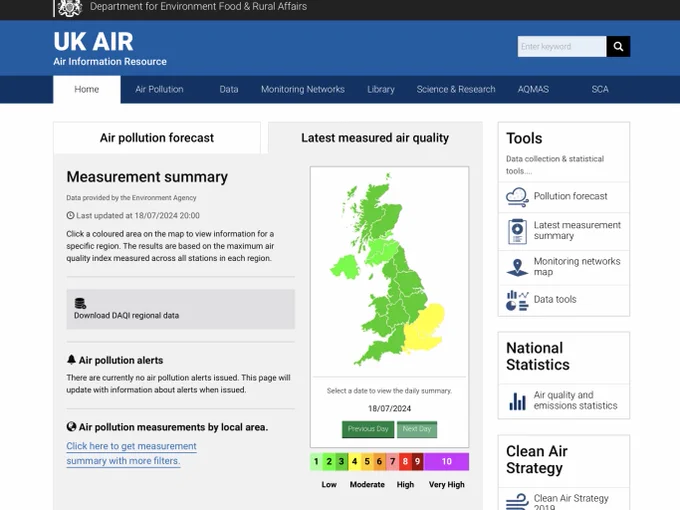Screen dimensions: 680x510
Task: Click the Data tools chart icon
Action: (x=517, y=301)
